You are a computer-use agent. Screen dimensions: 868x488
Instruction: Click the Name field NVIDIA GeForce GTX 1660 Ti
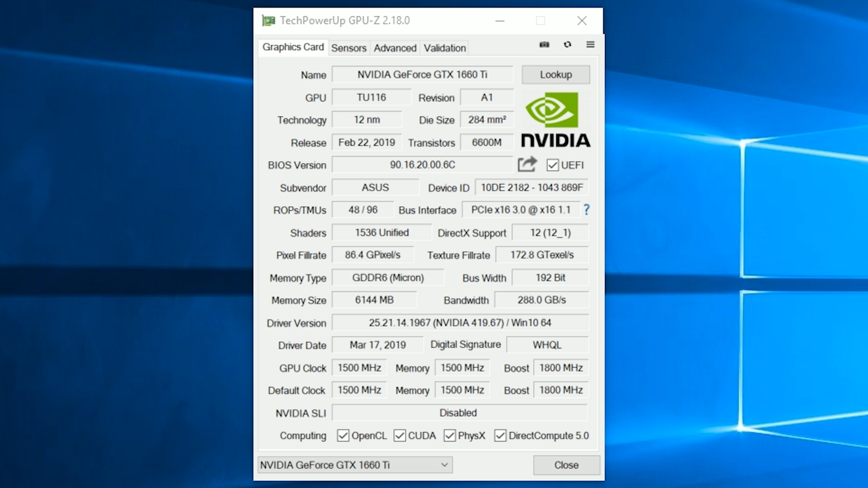tap(422, 74)
